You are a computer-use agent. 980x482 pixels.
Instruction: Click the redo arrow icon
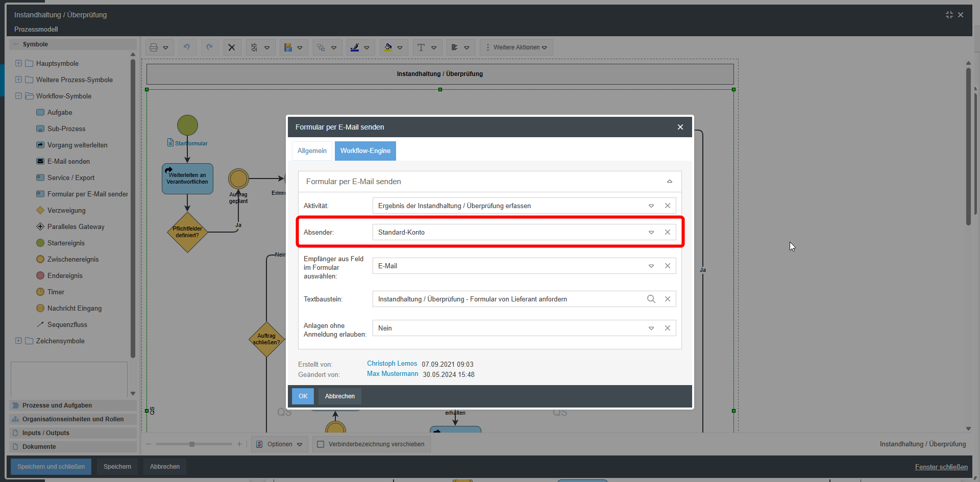click(209, 47)
